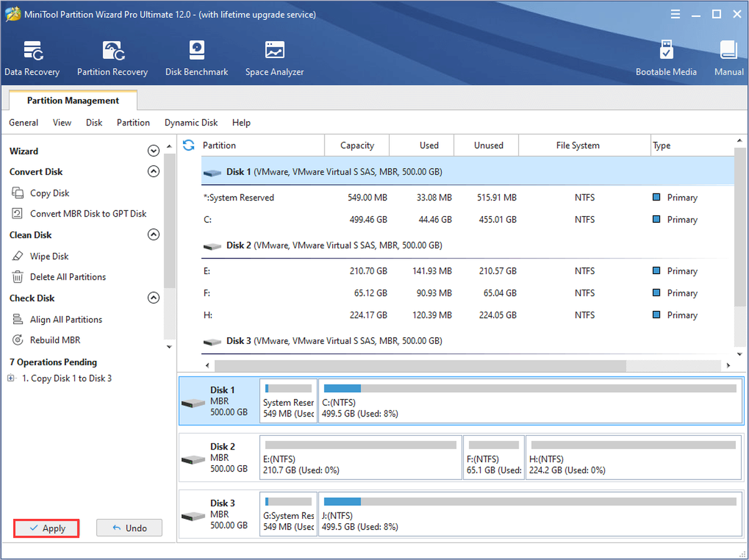This screenshot has height=560, width=749.
Task: Select the Disk 3 header row in list
Action: tap(468, 341)
